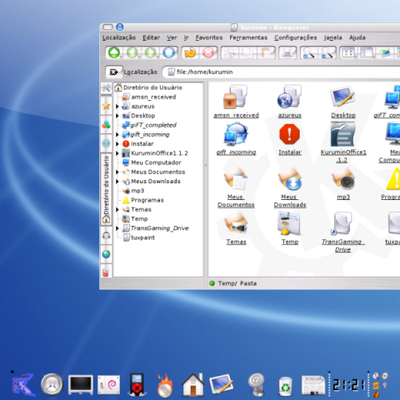This screenshot has width=400, height=400.
Task: Open the Ajuda menu
Action: (x=357, y=38)
